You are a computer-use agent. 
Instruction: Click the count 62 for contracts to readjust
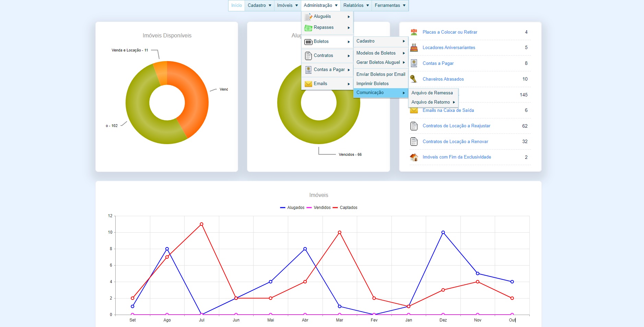[x=525, y=126]
